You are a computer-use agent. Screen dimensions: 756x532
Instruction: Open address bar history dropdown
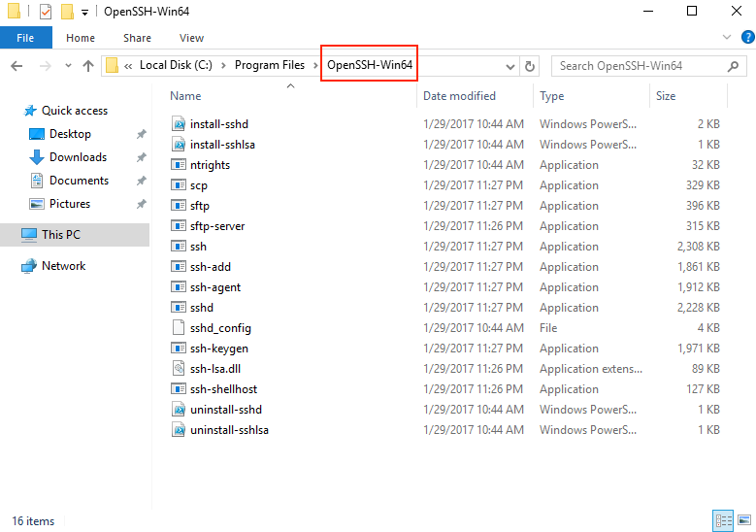[x=510, y=66]
